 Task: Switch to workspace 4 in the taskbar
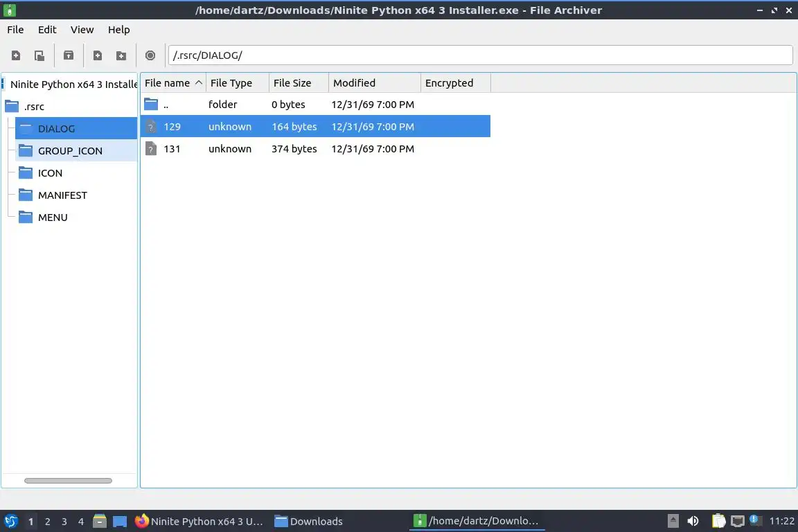tap(81, 522)
